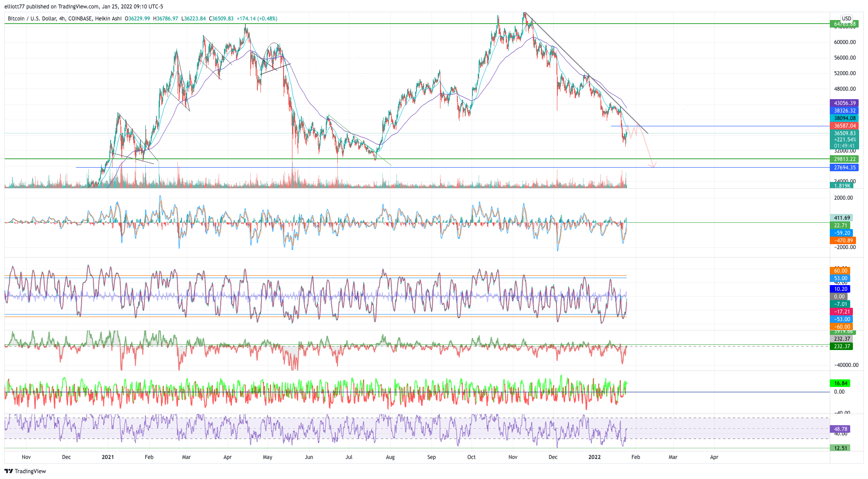Select the cyan 38094.08 price label
This screenshot has width=868, height=479.
[x=844, y=118]
